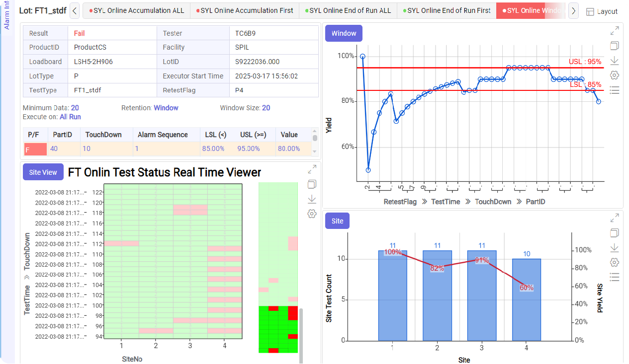This screenshot has height=364, width=629.
Task: Select SYL Online Accumulation First tab
Action: [x=245, y=10]
